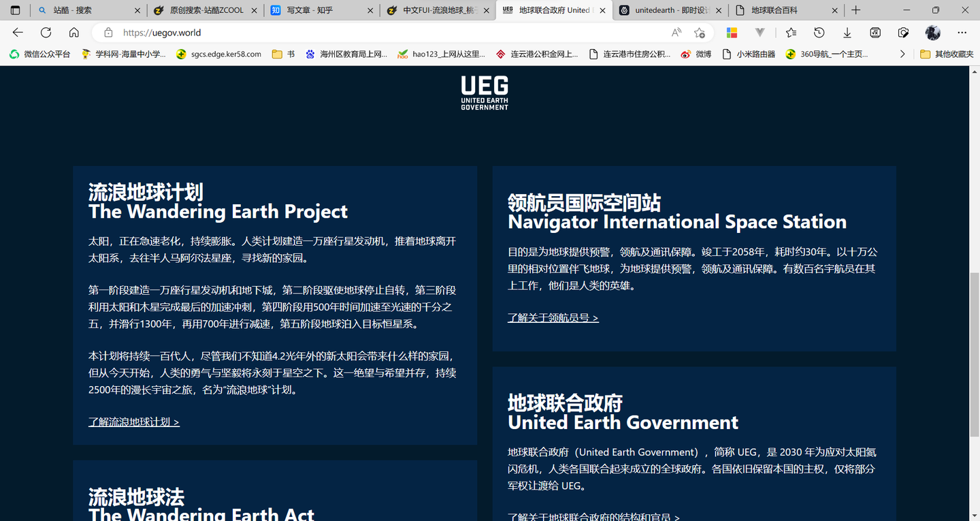Image resolution: width=980 pixels, height=521 pixels.
Task: Show hidden bookmarks with the chevron
Action: click(902, 54)
